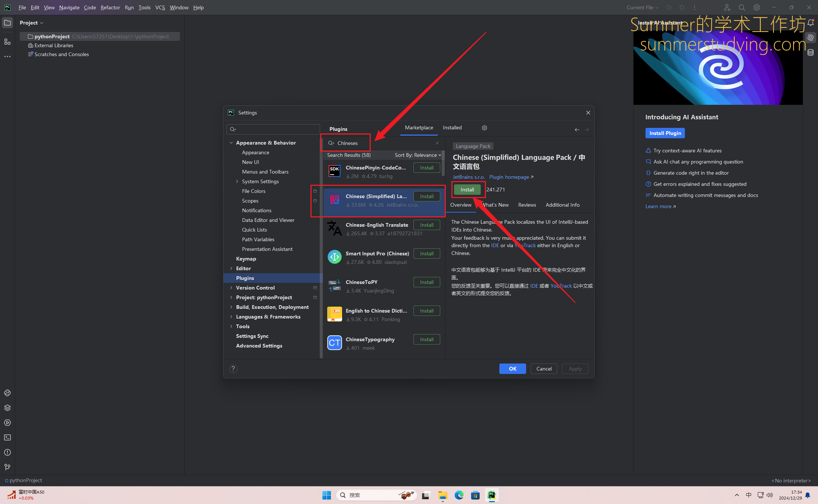Screen dimensions: 818x504
Task: Open Microsoft Edge from the taskbar
Action: coord(459,495)
